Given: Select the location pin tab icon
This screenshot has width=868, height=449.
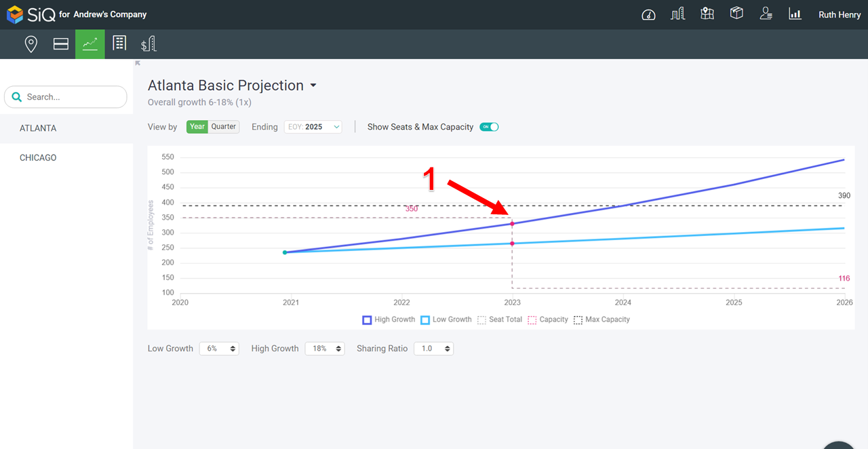Looking at the screenshot, I should click(x=31, y=44).
